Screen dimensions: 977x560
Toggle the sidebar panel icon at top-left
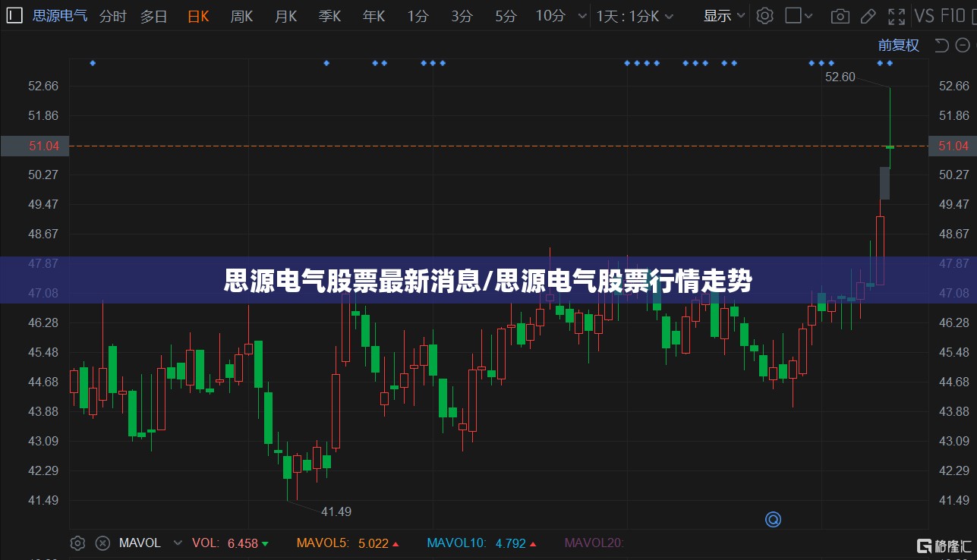[14, 15]
